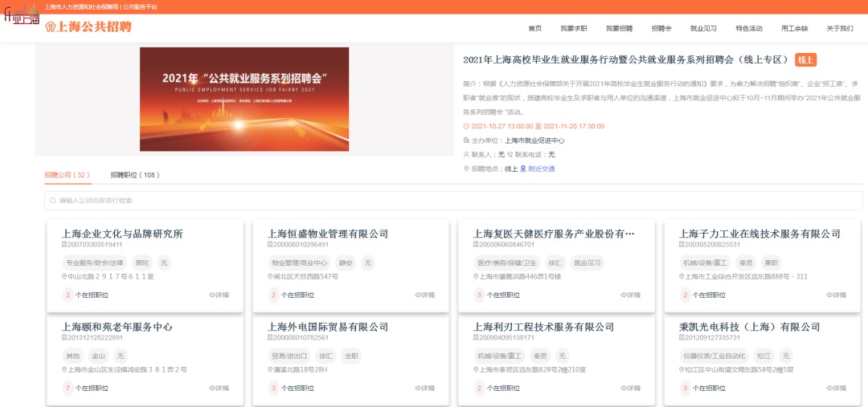Open the 用工余缺 navigation item
The height and width of the screenshot is (407, 868).
point(794,29)
